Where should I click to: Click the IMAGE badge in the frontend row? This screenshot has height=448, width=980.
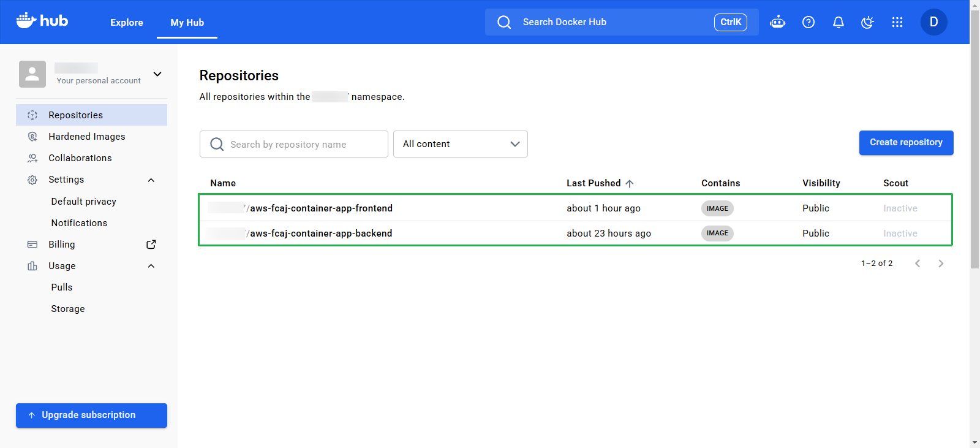coord(717,208)
